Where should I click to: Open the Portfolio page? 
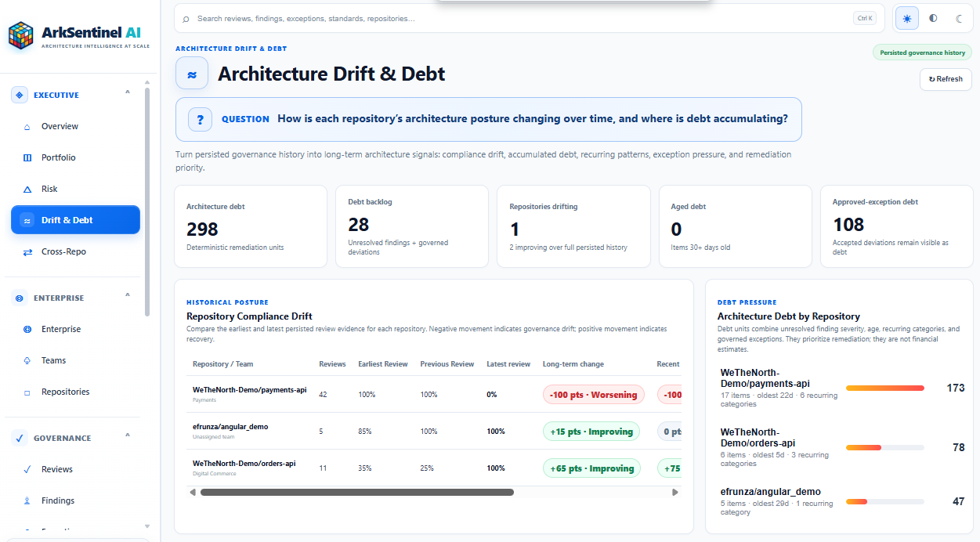pyautogui.click(x=75, y=157)
